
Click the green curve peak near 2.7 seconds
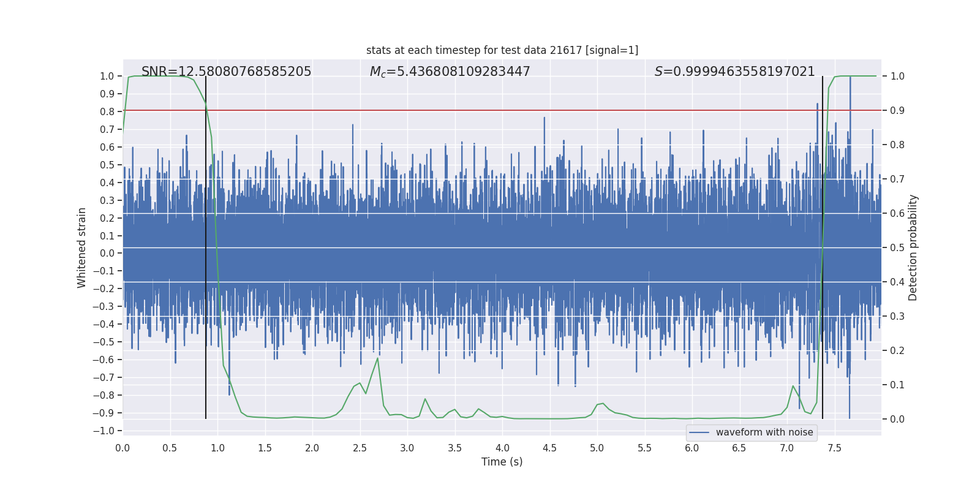point(377,358)
